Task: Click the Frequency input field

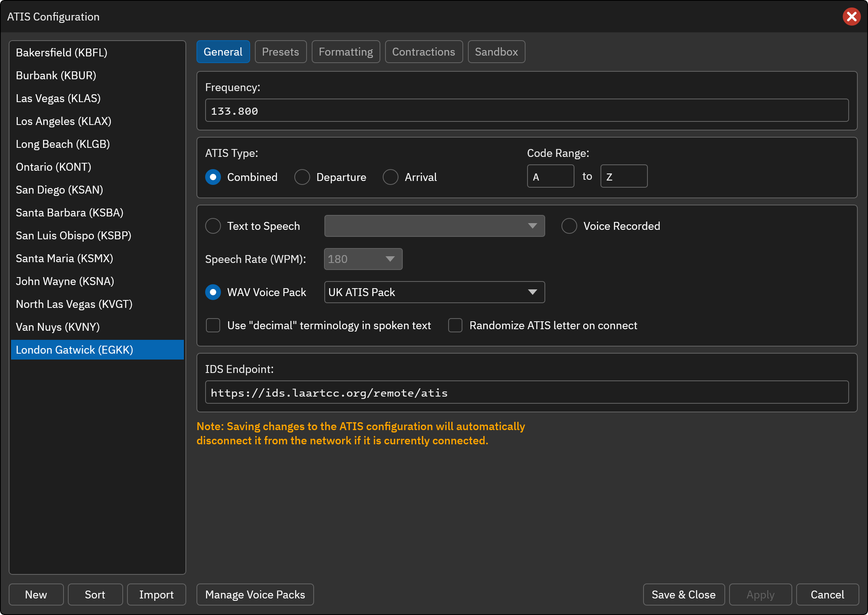Action: (x=527, y=110)
